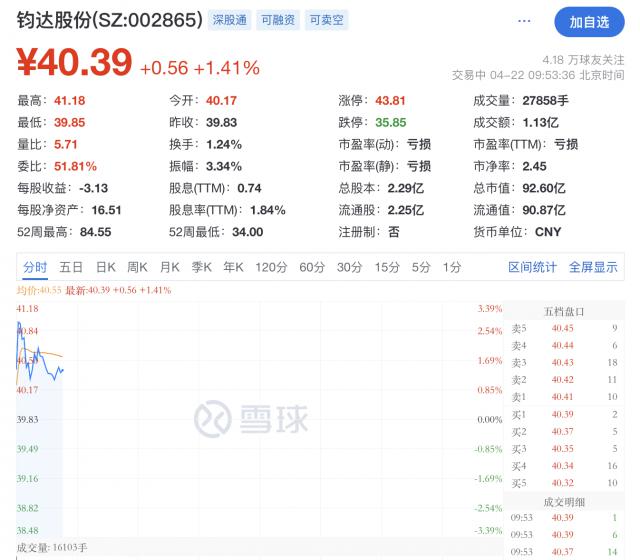Click 全屏显示 to view fullscreen
Screen dimensions: 640x560
click(x=593, y=267)
